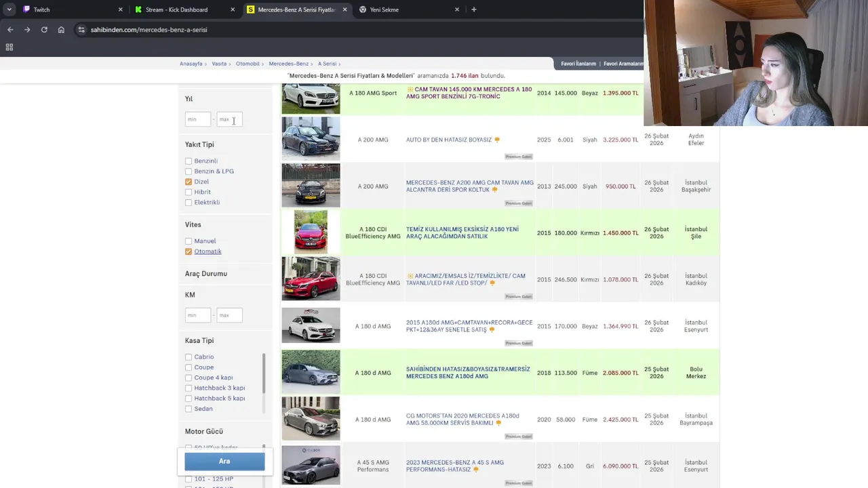Check the Benzinli fuel checkbox

point(189,161)
